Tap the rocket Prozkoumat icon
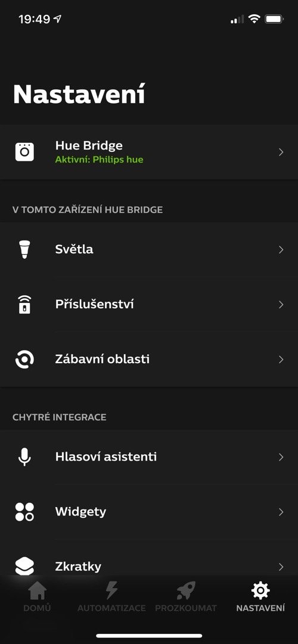 186,591
